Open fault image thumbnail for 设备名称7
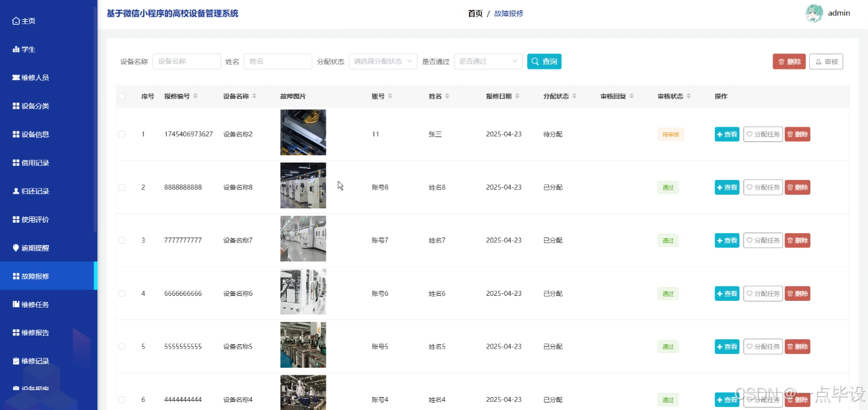 point(303,239)
